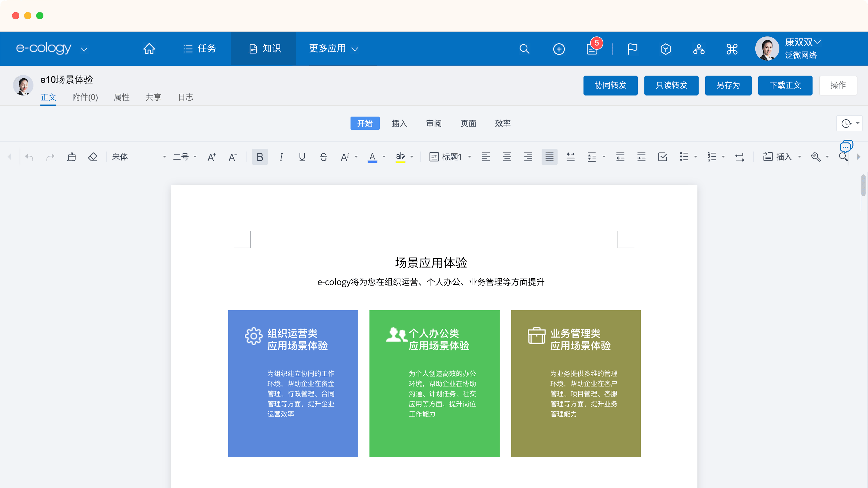Image resolution: width=868 pixels, height=488 pixels.
Task: Expand numbered list style dropdown
Action: (723, 157)
